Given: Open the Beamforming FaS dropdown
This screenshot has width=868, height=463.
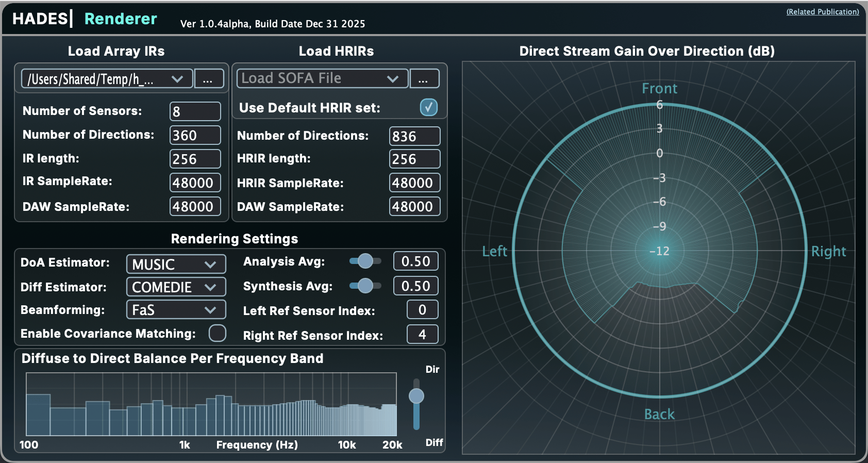Looking at the screenshot, I should [x=176, y=309].
